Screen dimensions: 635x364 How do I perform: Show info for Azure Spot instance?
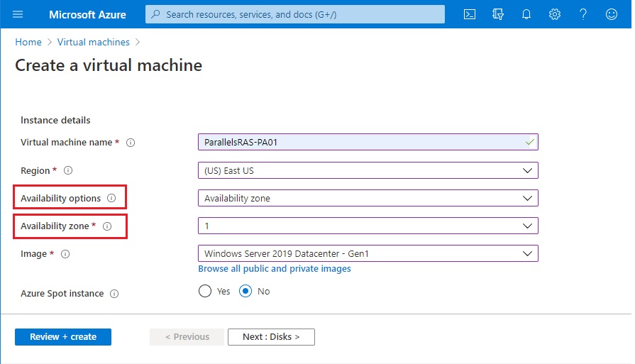coord(114,294)
